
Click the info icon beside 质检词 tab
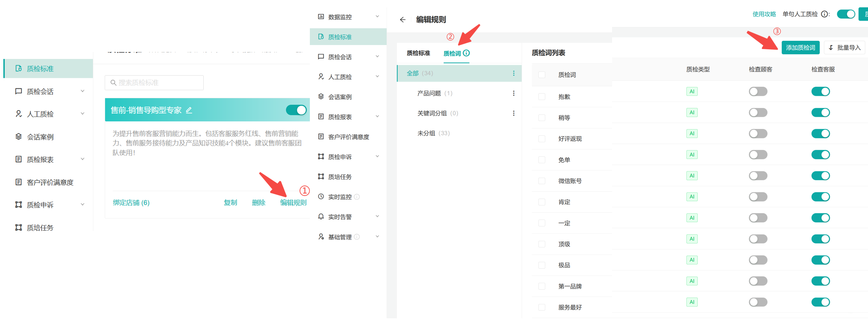tap(466, 53)
